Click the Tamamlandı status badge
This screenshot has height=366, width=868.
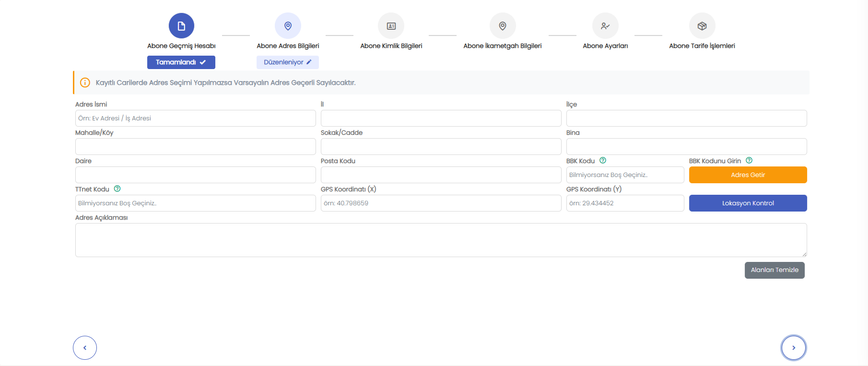[181, 62]
